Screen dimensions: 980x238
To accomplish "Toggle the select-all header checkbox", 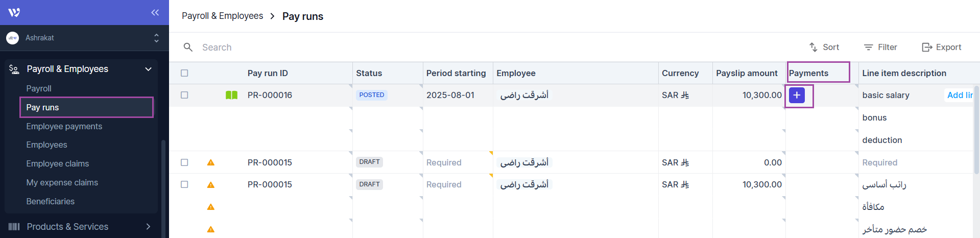I will (184, 73).
